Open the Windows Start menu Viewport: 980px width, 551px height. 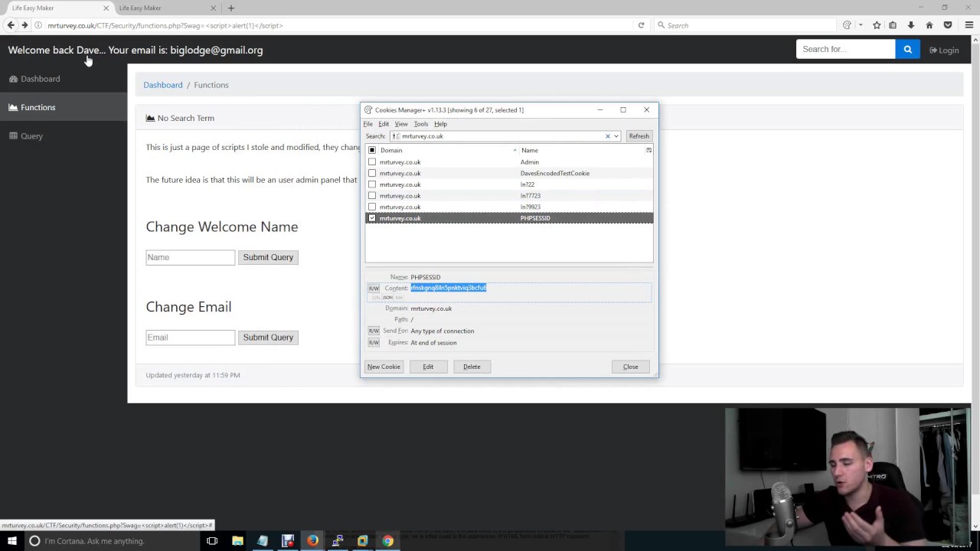pyautogui.click(x=12, y=541)
